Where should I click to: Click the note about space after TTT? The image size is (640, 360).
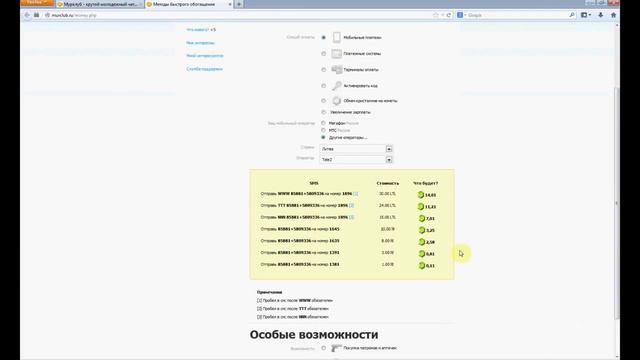(x=293, y=309)
